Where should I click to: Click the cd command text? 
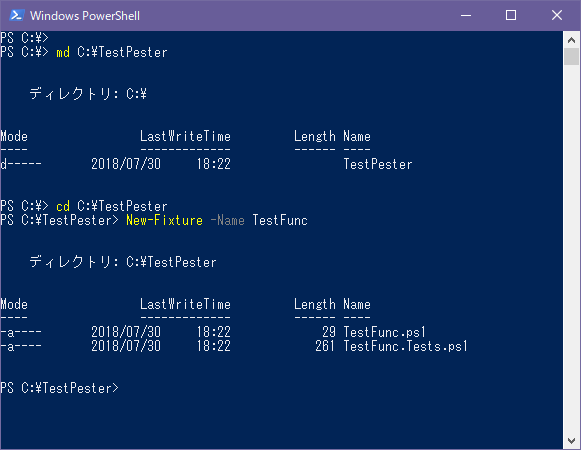click(x=63, y=206)
